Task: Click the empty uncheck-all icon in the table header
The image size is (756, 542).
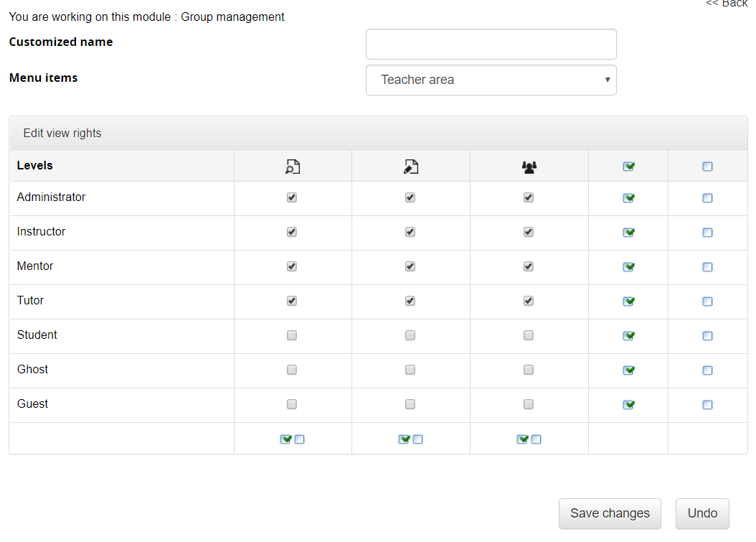Action: pyautogui.click(x=707, y=166)
